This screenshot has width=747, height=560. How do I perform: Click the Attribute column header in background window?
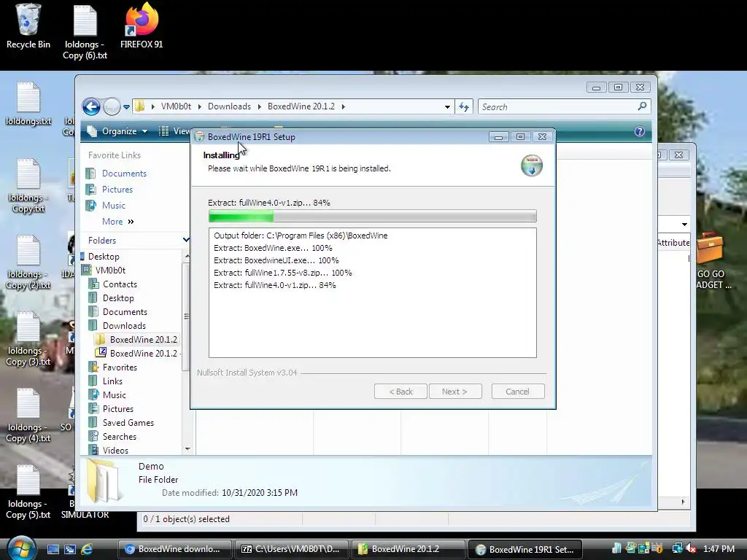[673, 242]
